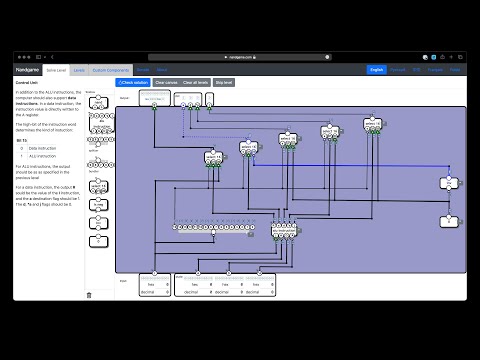This screenshot has width=480, height=360.
Task: Pick the nand component in toolbox
Action: [x=98, y=102]
